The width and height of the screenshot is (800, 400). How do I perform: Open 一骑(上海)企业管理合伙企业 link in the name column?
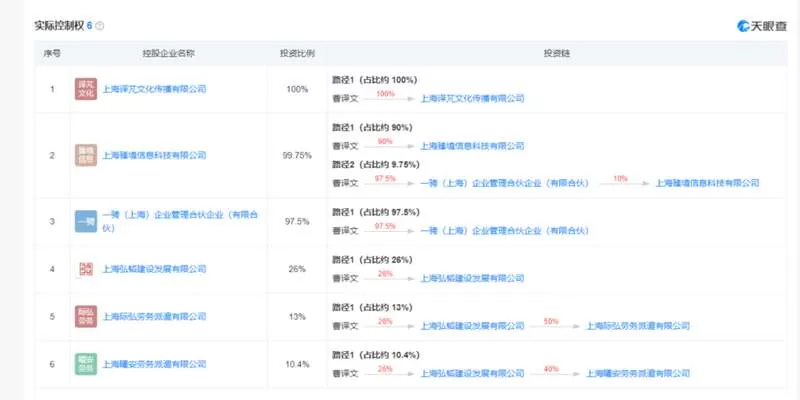click(180, 221)
